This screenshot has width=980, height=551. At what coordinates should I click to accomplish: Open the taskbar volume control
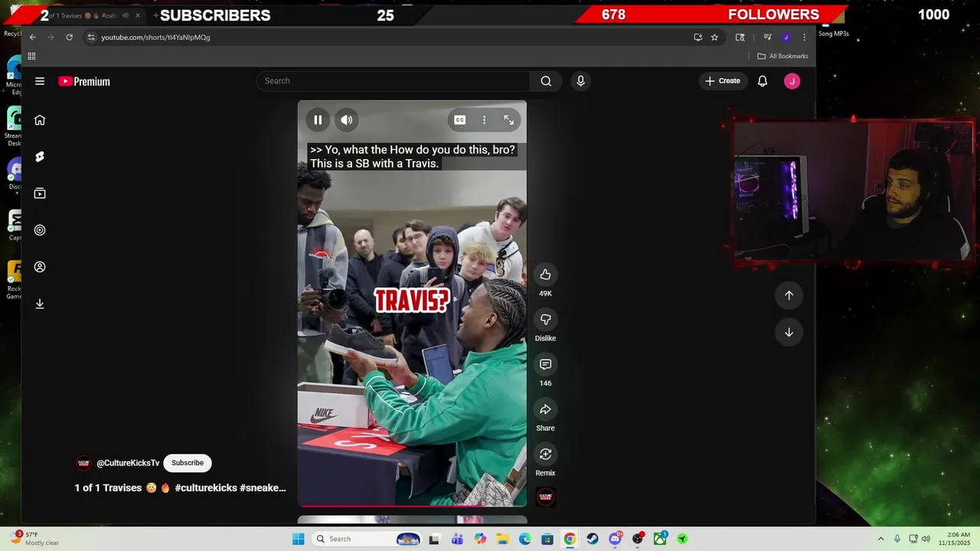(926, 539)
